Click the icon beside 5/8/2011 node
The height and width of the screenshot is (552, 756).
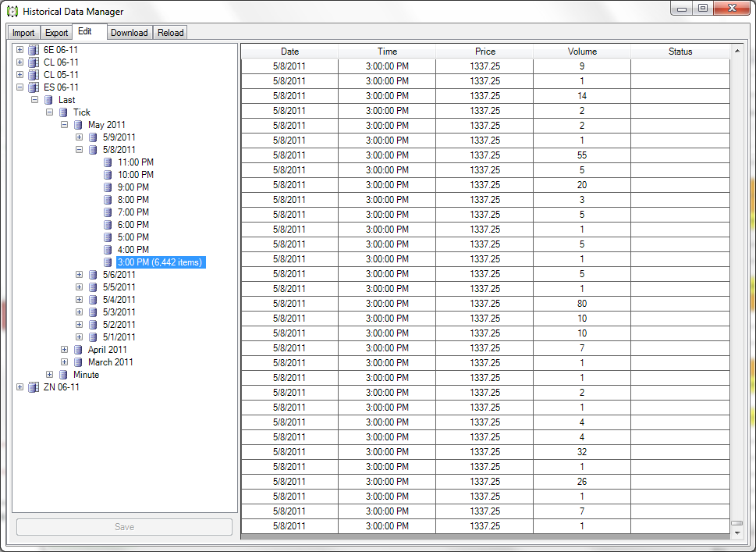(93, 150)
